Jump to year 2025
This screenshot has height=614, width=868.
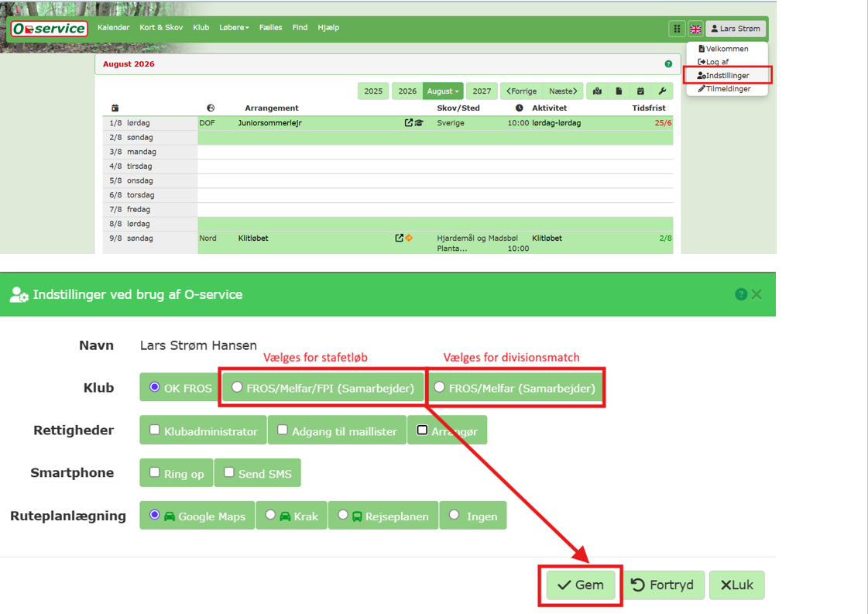tap(373, 91)
